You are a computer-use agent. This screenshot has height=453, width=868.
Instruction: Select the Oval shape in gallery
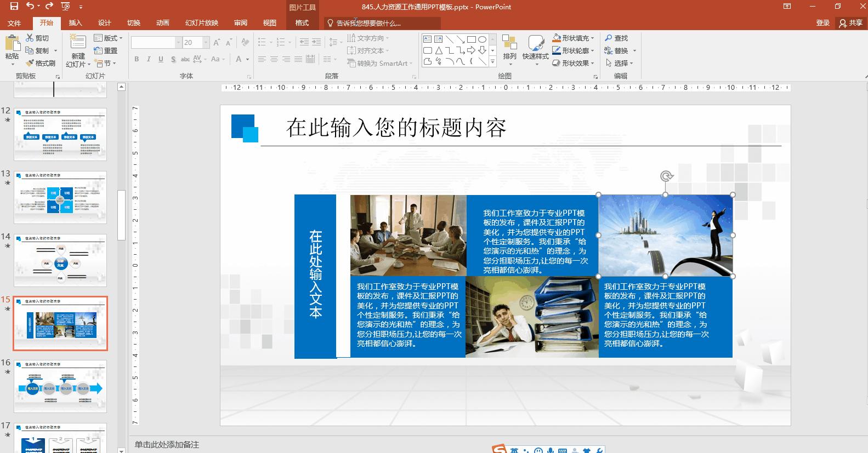[482, 39]
